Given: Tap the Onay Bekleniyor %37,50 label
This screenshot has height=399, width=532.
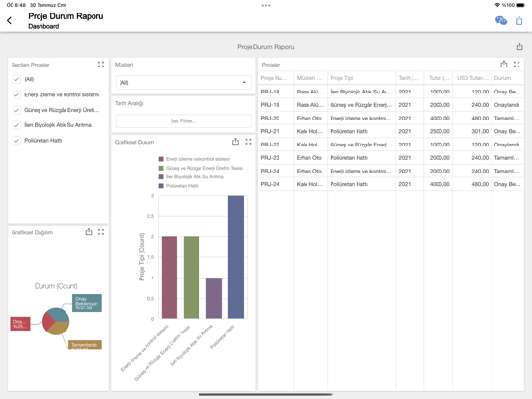Looking at the screenshot, I should (87, 303).
